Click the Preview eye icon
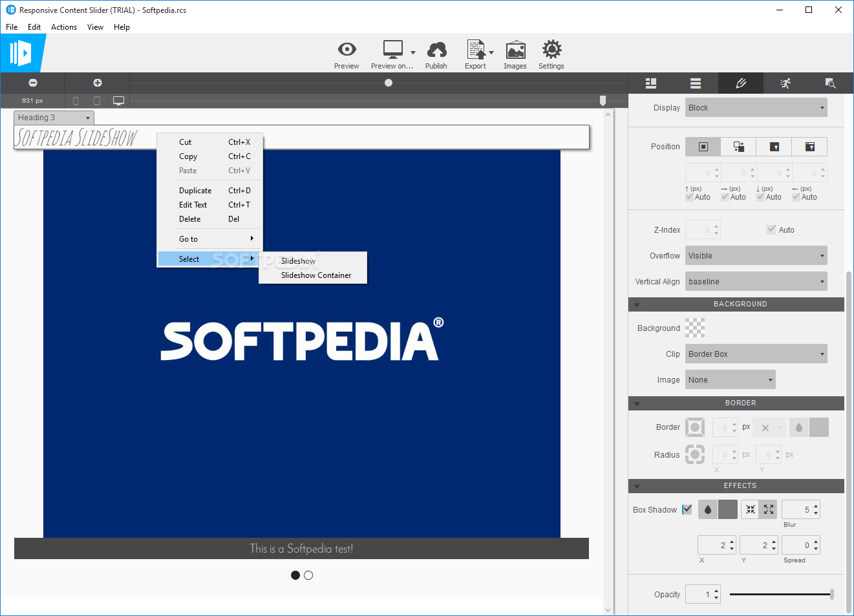This screenshot has width=854, height=616. pos(347,49)
